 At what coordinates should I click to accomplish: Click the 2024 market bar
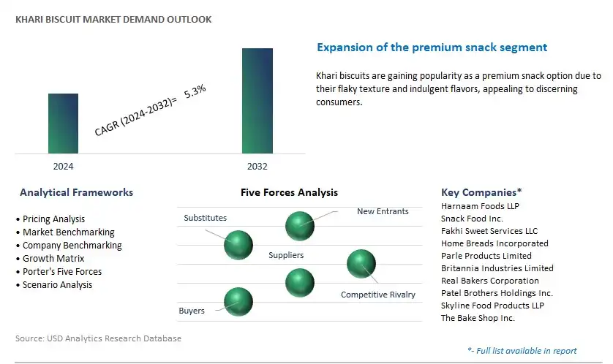pos(64,124)
